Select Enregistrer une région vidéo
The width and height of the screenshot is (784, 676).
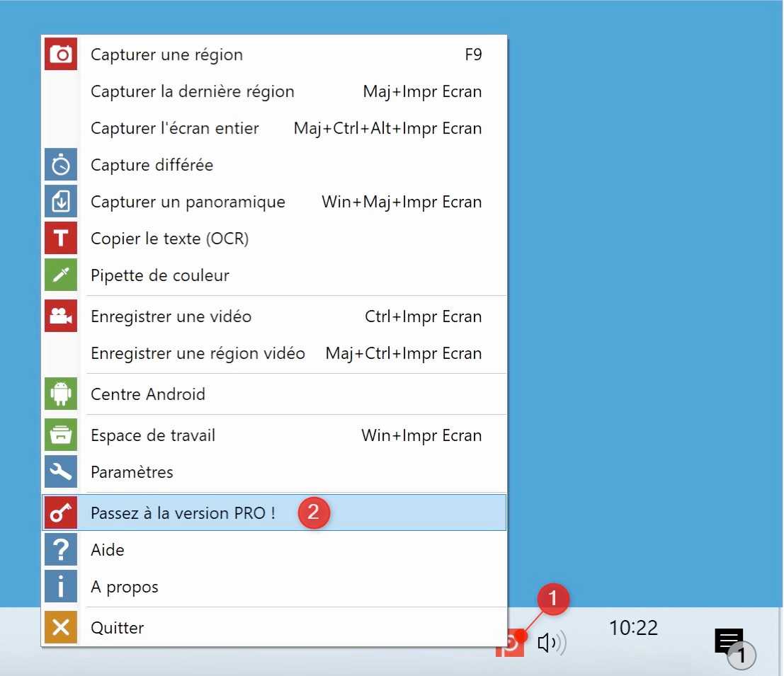(198, 353)
